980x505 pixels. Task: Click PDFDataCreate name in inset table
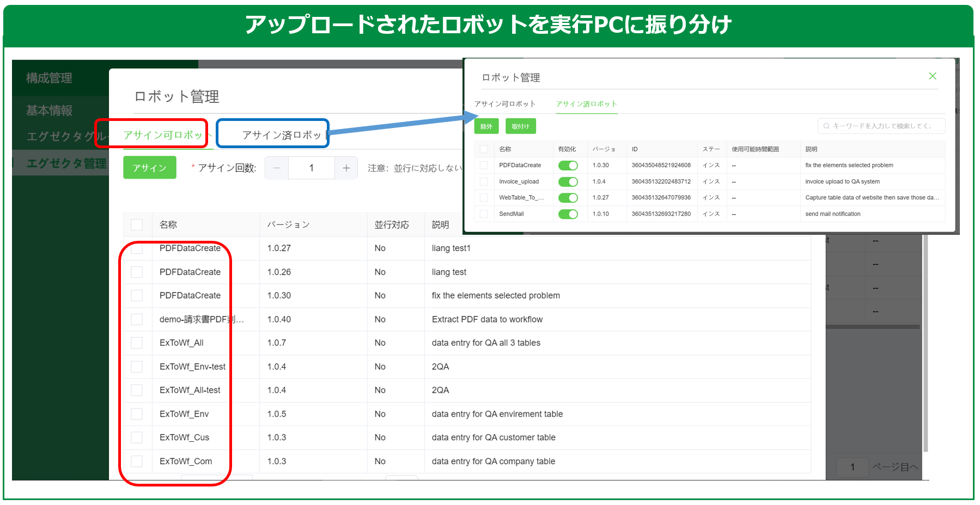[520, 165]
